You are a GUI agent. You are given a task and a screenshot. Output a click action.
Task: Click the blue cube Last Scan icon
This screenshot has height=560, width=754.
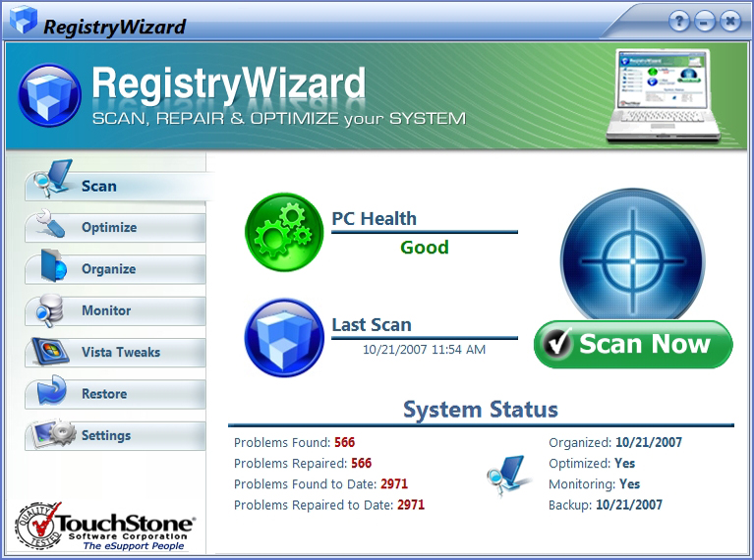point(284,338)
